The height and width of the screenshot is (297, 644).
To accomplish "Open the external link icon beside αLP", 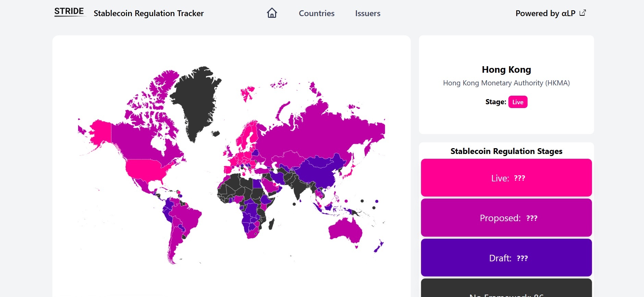I will [583, 13].
